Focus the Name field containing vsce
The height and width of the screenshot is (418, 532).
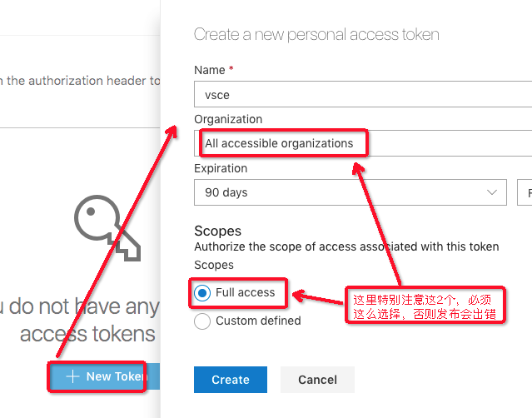[363, 95]
